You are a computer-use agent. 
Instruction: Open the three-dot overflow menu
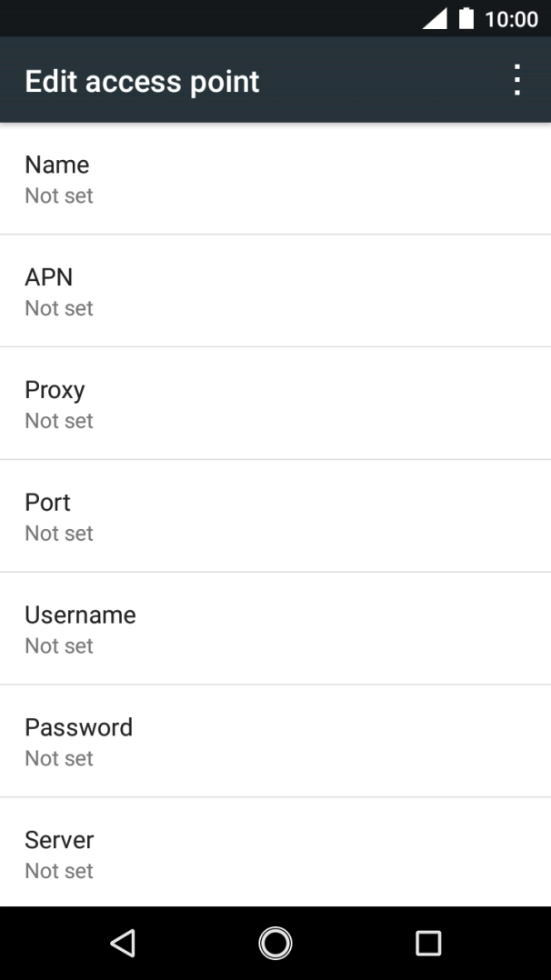pyautogui.click(x=516, y=80)
